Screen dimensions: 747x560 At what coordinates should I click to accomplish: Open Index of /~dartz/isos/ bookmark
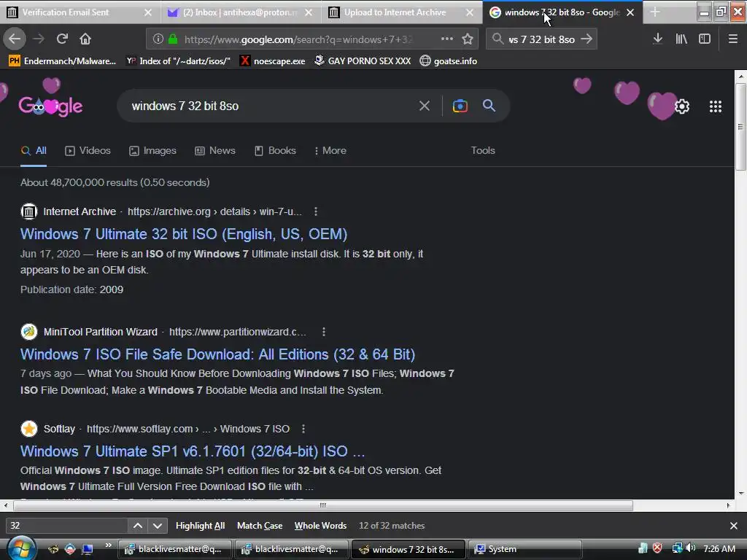[x=178, y=61]
